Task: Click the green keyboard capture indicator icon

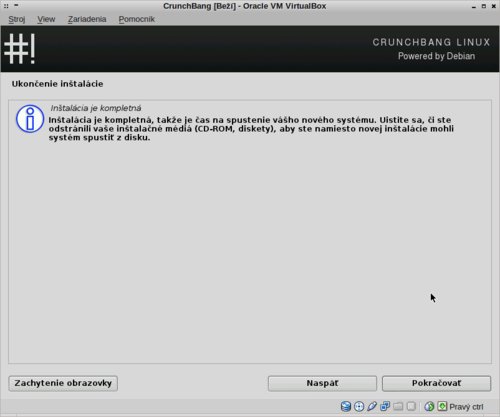Action: coord(442,406)
